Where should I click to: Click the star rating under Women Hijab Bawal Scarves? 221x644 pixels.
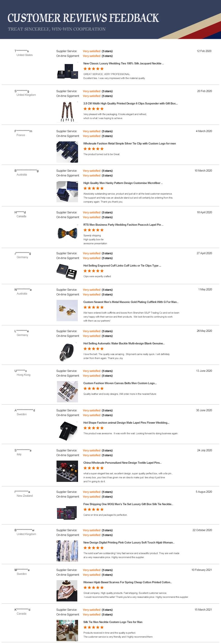point(93,588)
